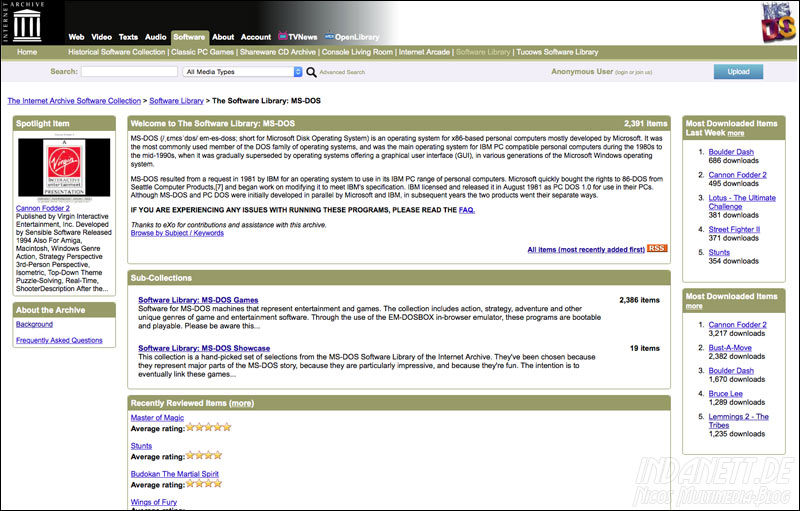Open the Audio tab

[155, 37]
